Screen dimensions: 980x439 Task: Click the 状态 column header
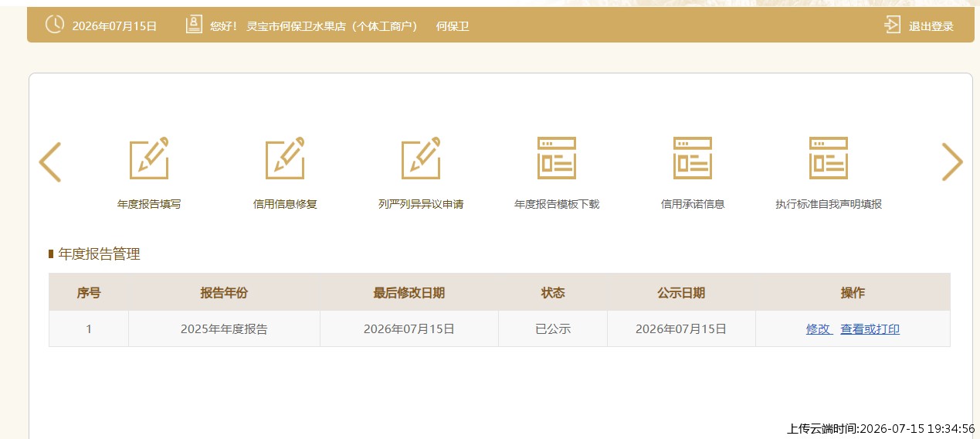click(553, 292)
